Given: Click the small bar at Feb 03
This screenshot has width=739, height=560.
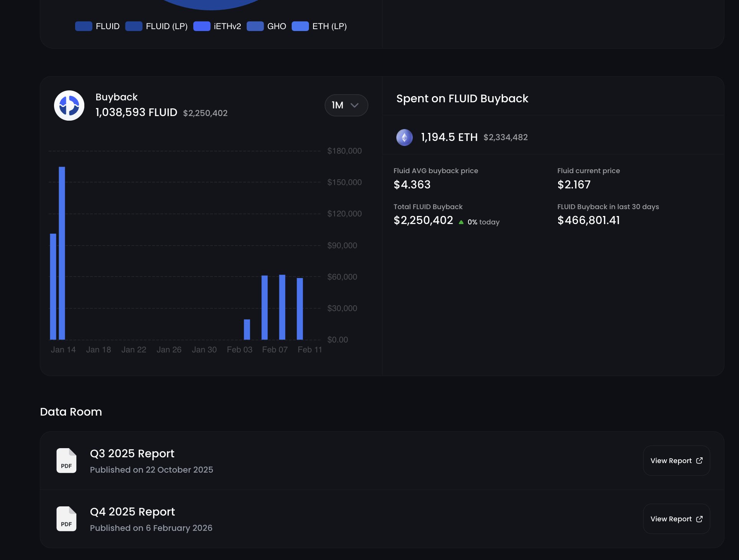Looking at the screenshot, I should tap(247, 329).
